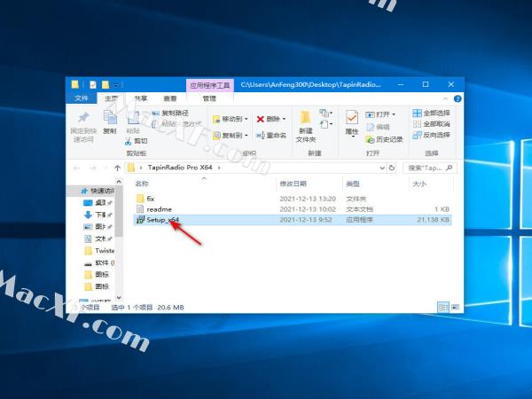Click the up-folder arrow button
This screenshot has width=532, height=399.
[x=117, y=168]
